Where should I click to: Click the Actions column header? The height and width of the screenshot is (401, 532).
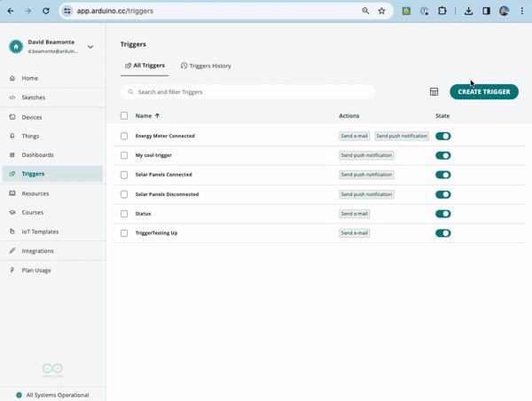[348, 116]
